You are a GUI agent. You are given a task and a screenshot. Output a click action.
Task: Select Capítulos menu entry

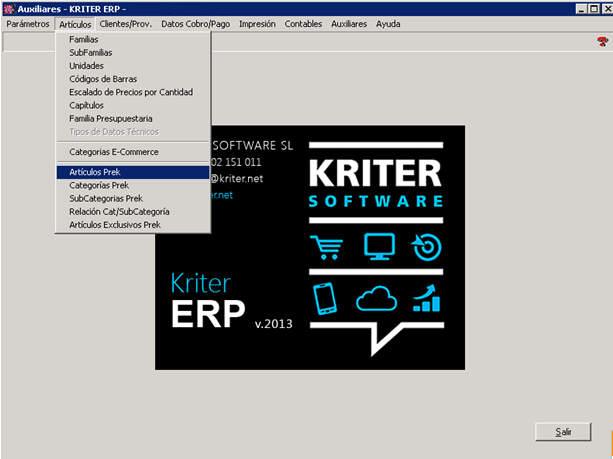click(x=133, y=106)
